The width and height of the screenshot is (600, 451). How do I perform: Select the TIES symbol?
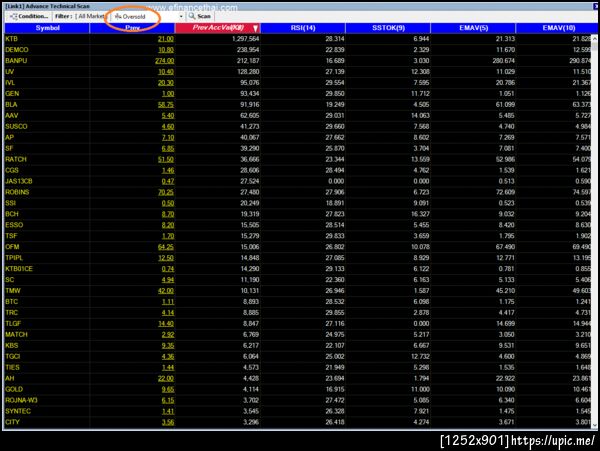click(12, 368)
